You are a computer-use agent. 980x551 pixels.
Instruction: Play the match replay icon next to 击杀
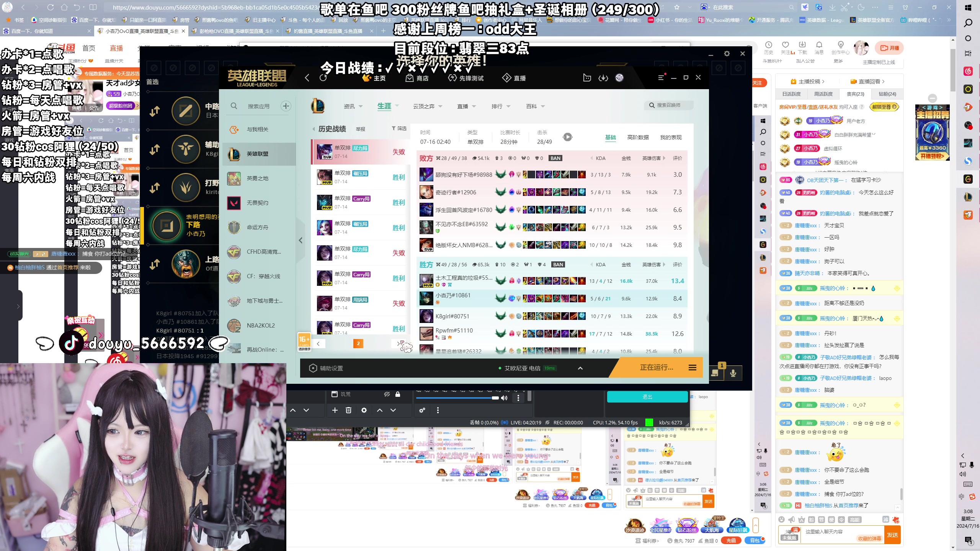[568, 137]
